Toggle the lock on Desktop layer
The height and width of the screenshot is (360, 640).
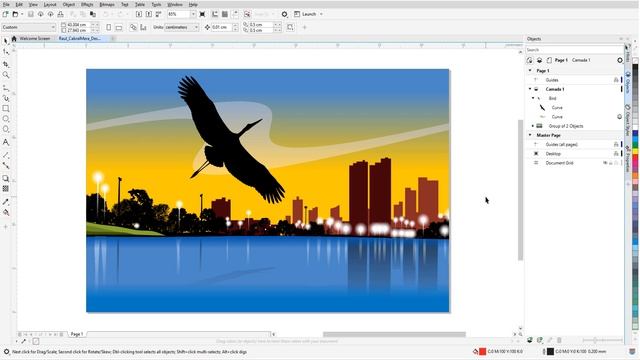coord(616,153)
